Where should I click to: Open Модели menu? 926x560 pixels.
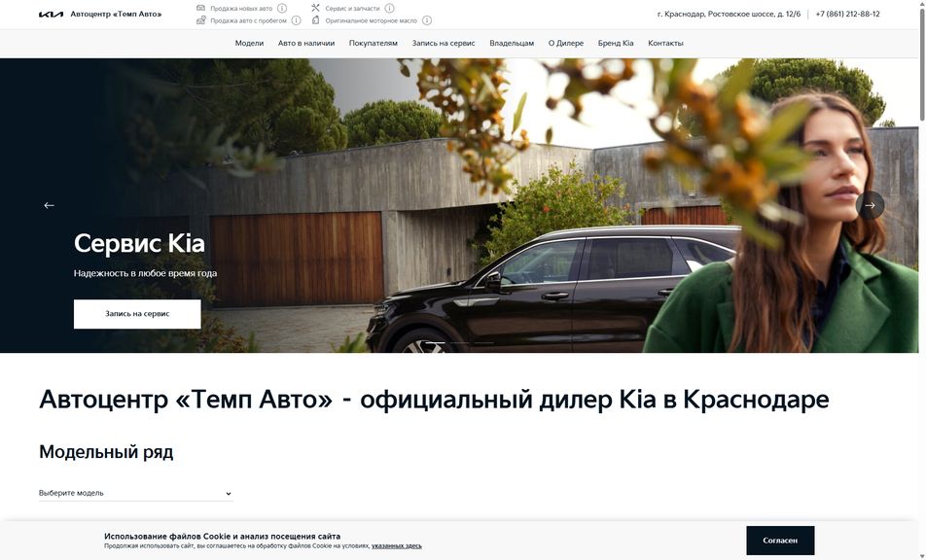[x=249, y=43]
